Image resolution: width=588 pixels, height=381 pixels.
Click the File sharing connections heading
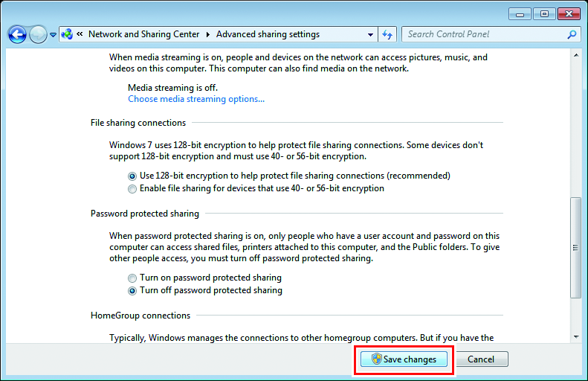(x=138, y=123)
